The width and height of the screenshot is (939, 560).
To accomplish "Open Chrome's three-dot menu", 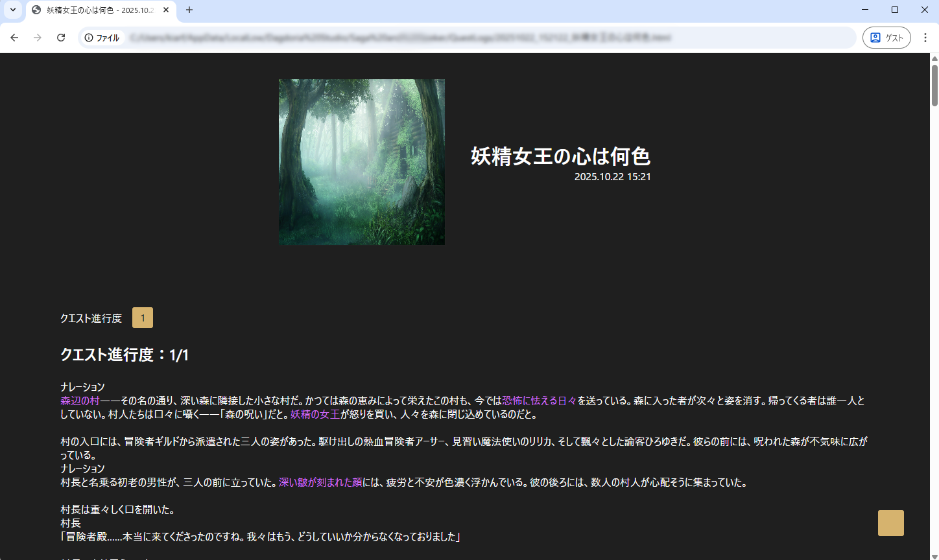I will point(925,38).
